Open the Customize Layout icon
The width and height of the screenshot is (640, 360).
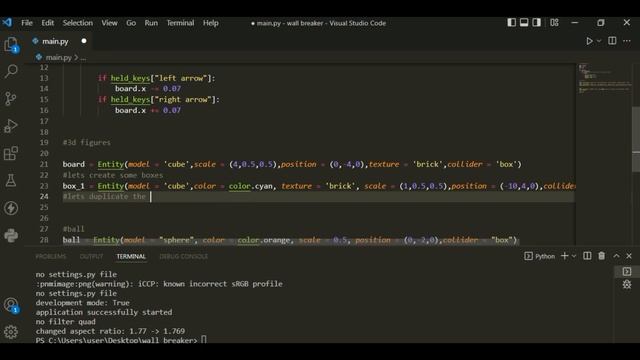point(554,23)
